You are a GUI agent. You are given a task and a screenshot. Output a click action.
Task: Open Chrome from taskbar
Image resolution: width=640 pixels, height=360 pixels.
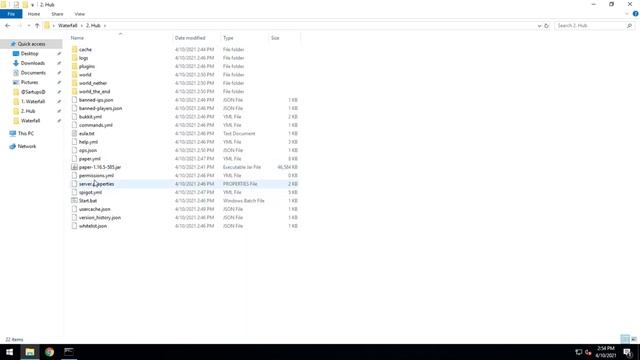pyautogui.click(x=49, y=352)
